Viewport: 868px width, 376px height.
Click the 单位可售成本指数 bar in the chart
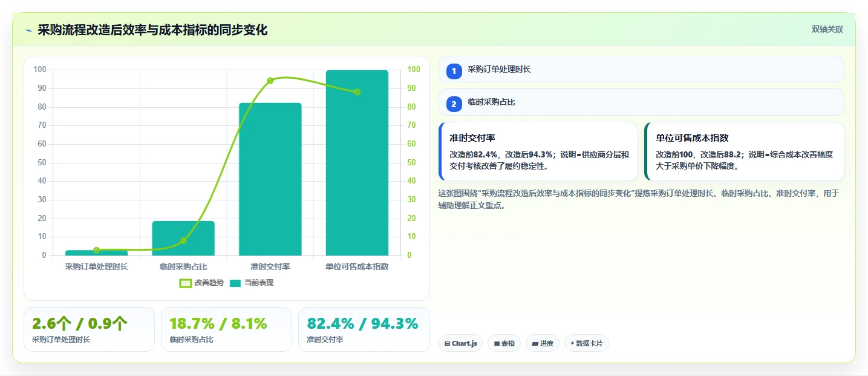click(357, 163)
